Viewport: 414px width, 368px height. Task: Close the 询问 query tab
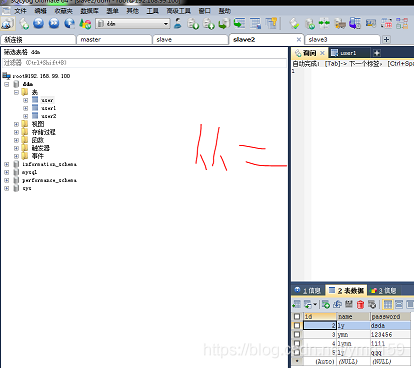(x=322, y=53)
